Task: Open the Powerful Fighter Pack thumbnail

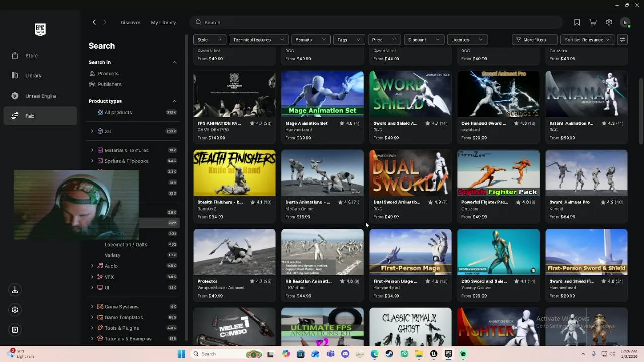Action: tap(499, 173)
